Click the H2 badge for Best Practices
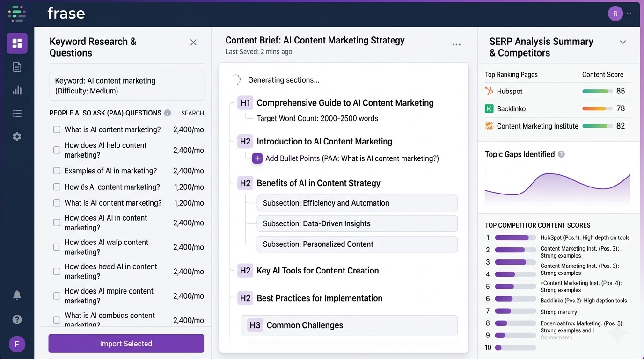644x359 pixels. pyautogui.click(x=245, y=298)
